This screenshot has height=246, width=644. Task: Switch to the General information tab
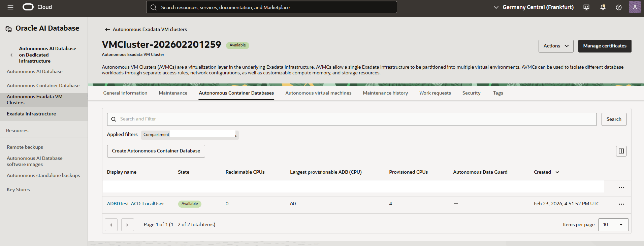pos(125,93)
